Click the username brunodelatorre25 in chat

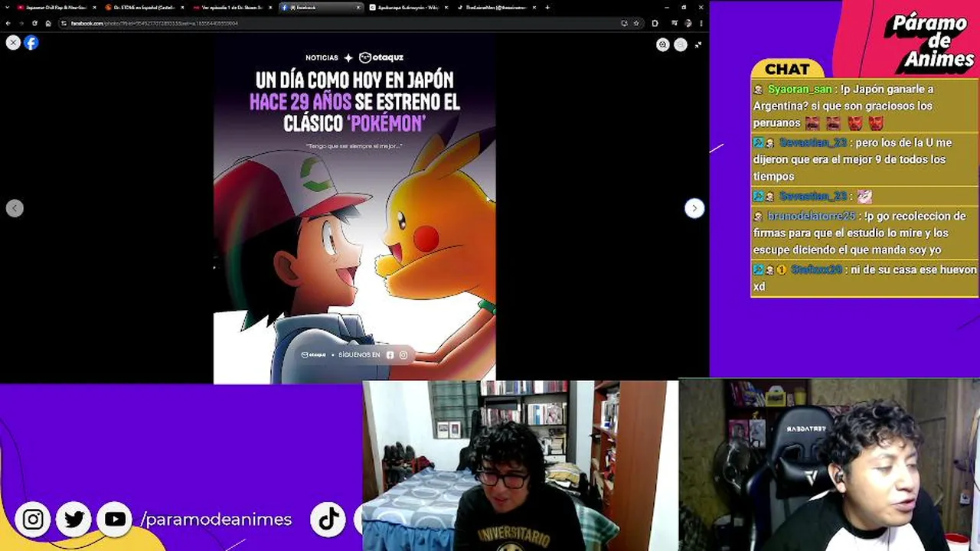(x=811, y=217)
